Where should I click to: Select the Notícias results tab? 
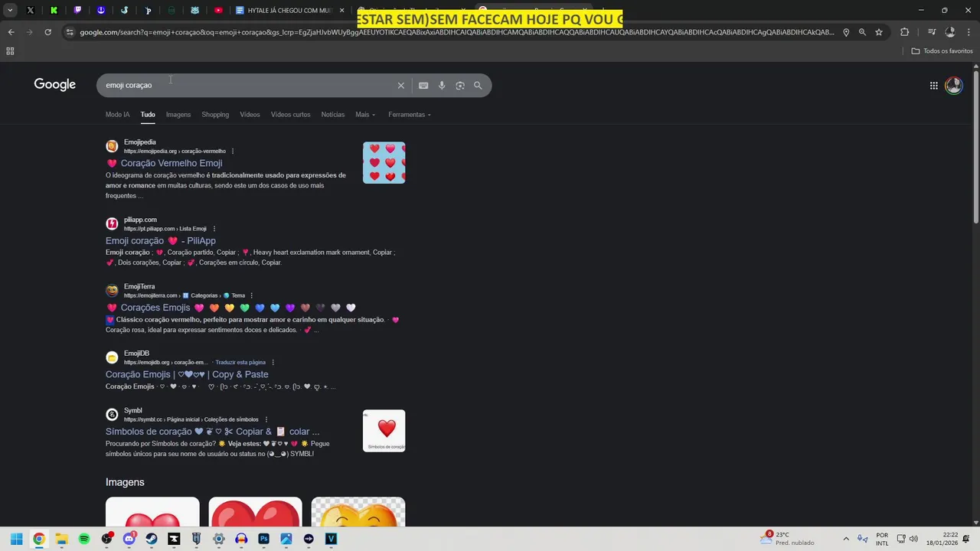[x=332, y=115]
